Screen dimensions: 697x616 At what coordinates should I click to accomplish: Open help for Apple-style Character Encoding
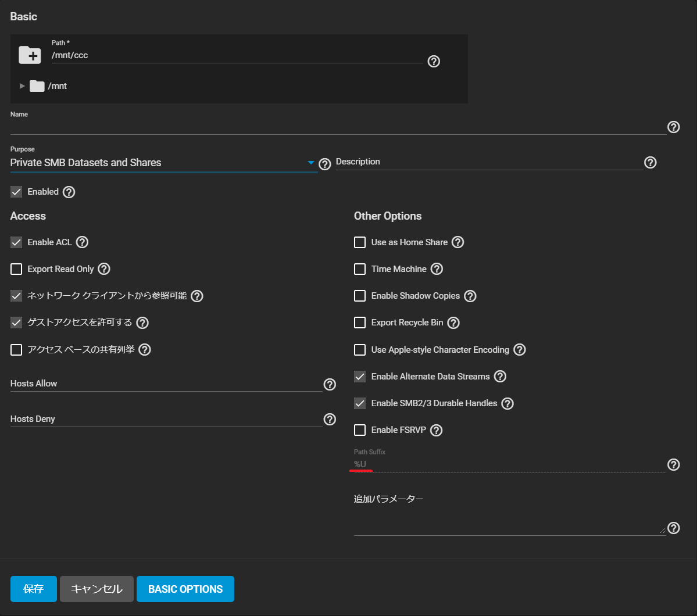(520, 350)
